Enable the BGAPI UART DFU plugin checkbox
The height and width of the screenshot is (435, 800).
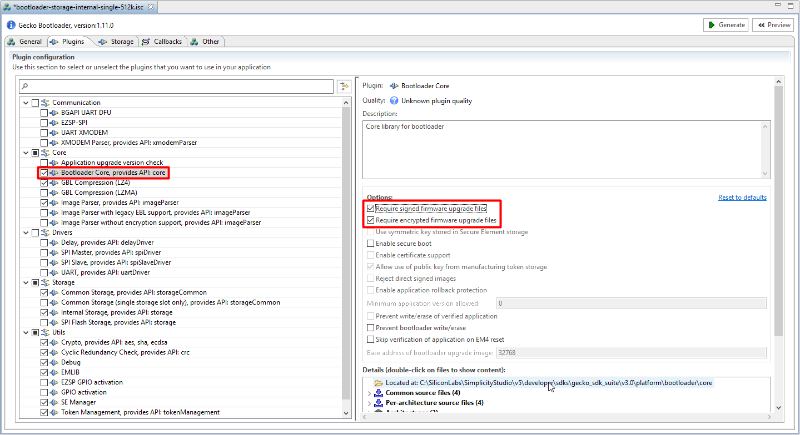[x=44, y=113]
